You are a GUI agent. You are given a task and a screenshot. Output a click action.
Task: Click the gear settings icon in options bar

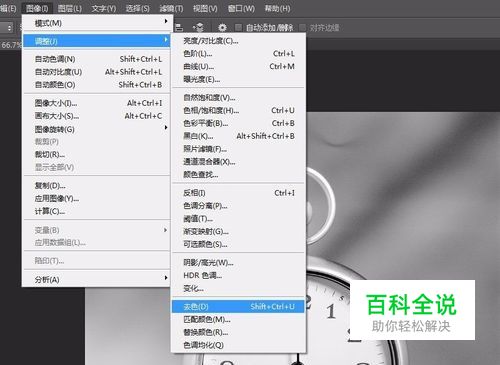click(x=222, y=27)
